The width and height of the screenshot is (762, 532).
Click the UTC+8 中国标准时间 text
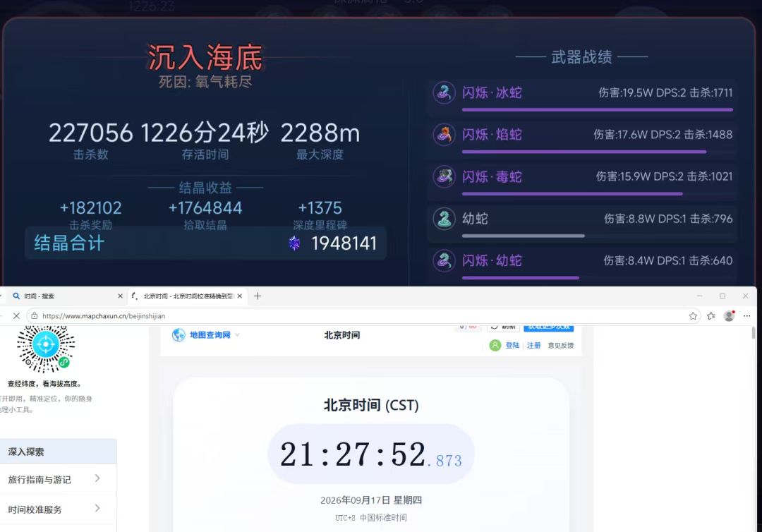tap(371, 517)
